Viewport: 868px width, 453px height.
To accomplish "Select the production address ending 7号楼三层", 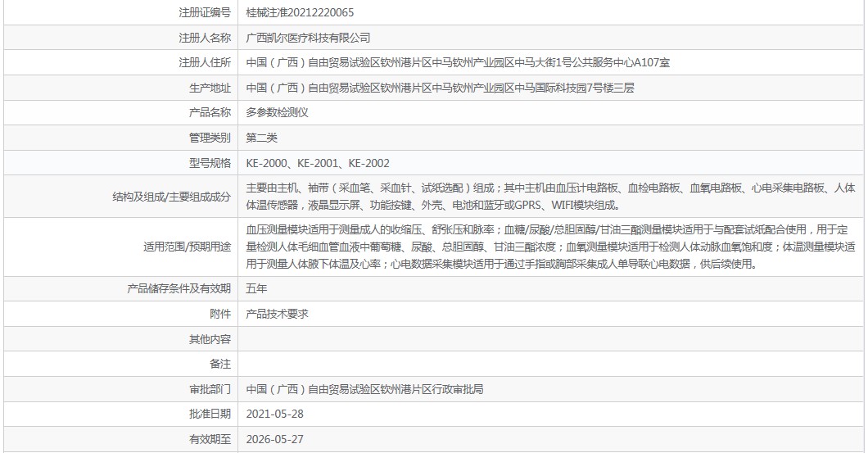I will [440, 88].
